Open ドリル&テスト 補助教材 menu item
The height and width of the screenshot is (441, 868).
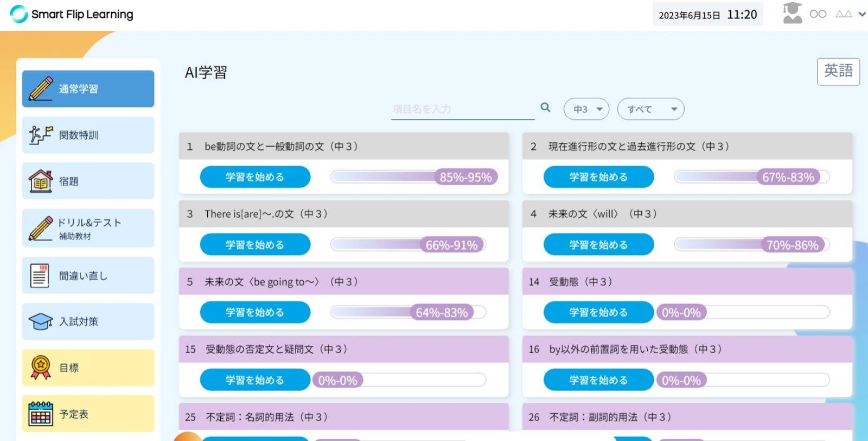pos(88,228)
